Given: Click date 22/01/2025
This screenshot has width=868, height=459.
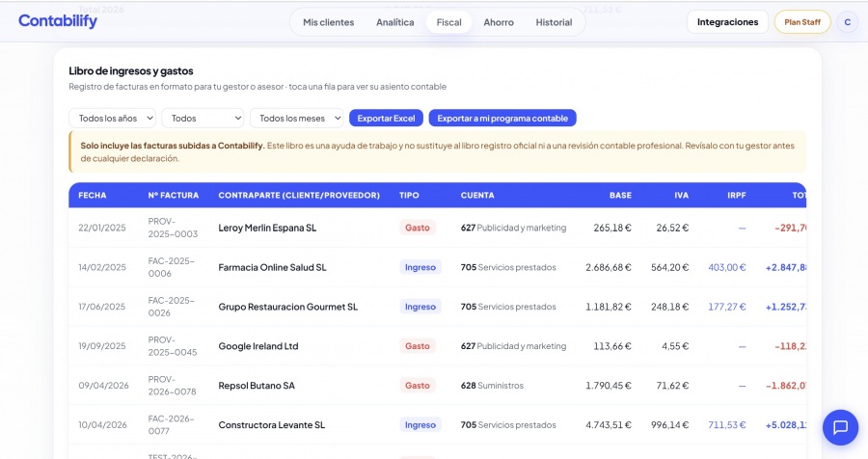Looking at the screenshot, I should pyautogui.click(x=102, y=228).
